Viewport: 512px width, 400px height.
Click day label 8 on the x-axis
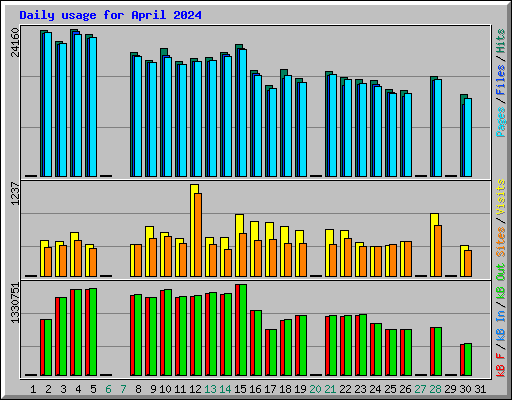(x=138, y=389)
